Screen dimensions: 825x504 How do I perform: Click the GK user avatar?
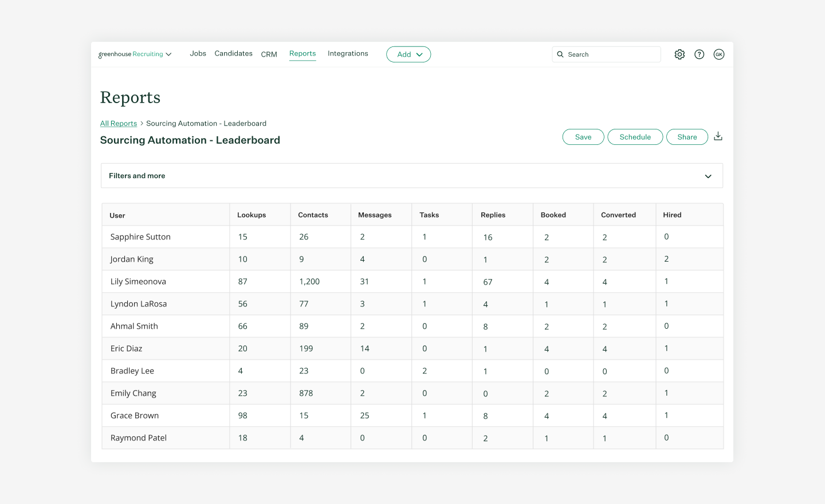[x=718, y=54]
